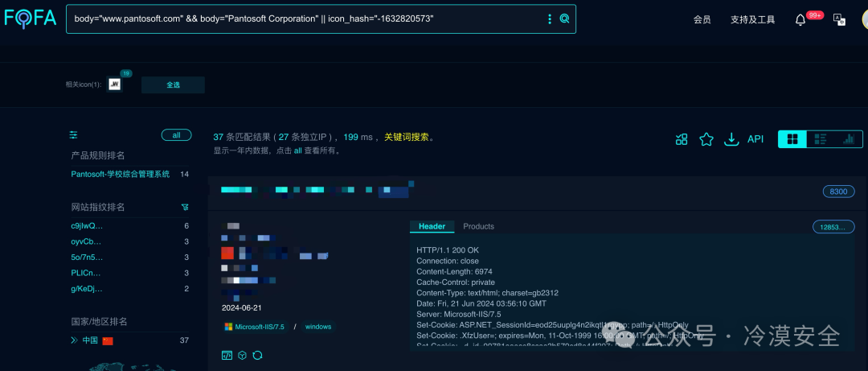
Task: Open the filter sliders icon
Action: click(x=74, y=134)
